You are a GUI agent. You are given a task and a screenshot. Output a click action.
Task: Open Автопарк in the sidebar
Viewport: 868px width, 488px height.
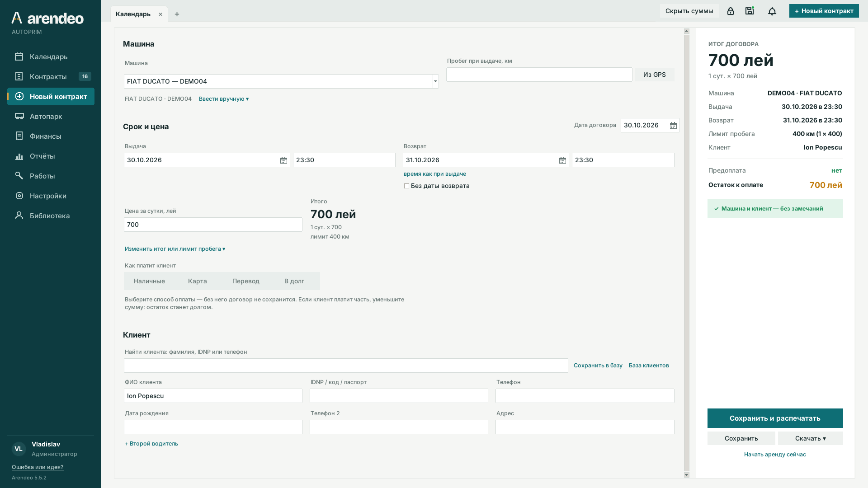(x=51, y=116)
